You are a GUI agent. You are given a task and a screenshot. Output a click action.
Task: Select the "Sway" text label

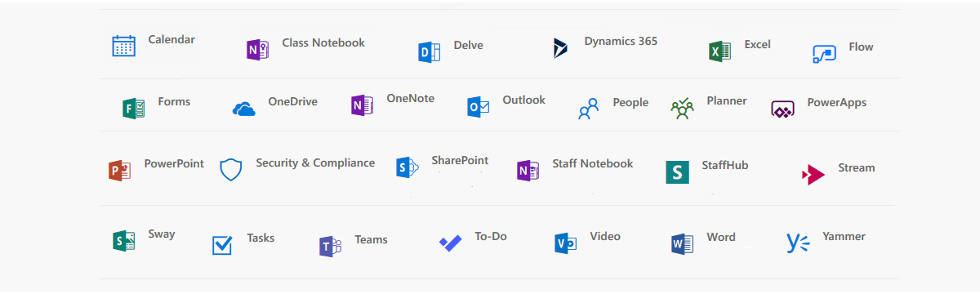162,234
